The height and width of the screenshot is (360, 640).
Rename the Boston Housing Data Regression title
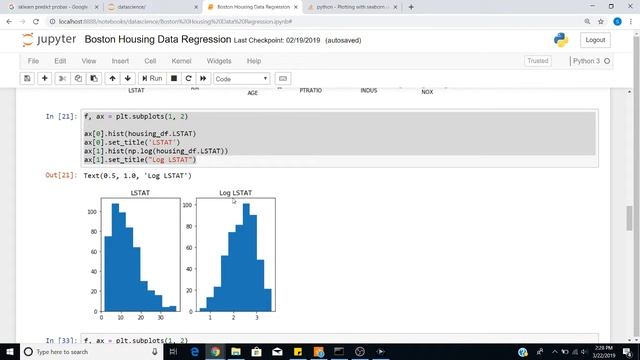pyautogui.click(x=158, y=40)
